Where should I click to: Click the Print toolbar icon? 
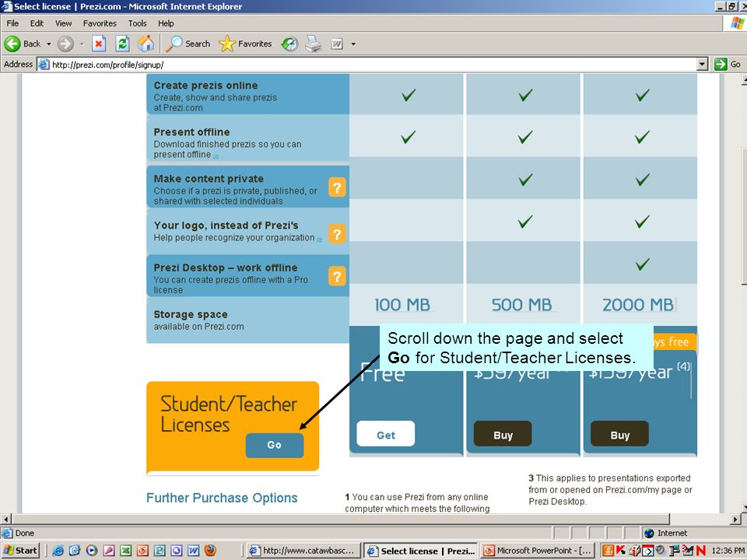[x=313, y=44]
